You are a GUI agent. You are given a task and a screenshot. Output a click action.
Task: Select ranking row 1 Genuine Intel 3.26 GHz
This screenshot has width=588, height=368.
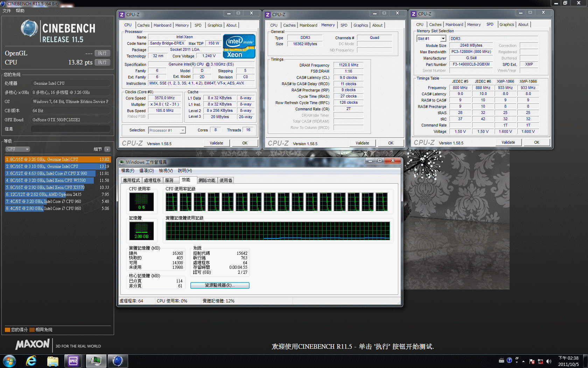[57, 159]
